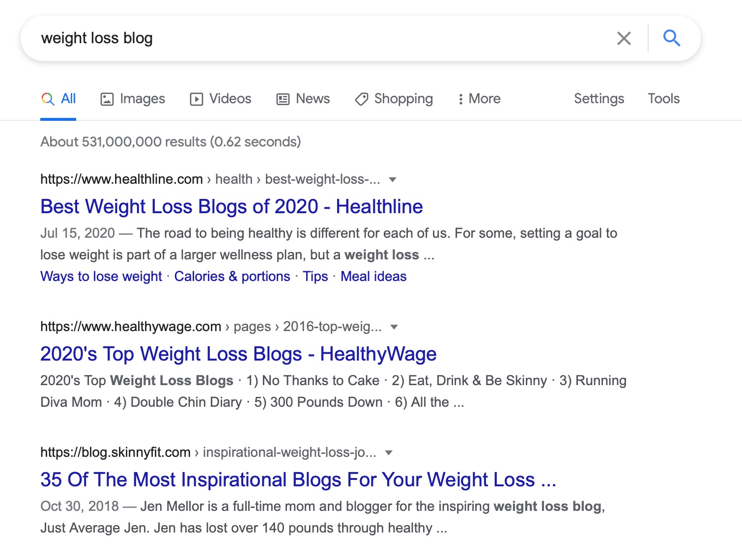Viewport: 742px width, 560px height.
Task: Expand the blog.skinnyfit.com result dropdown arrow
Action: (389, 453)
